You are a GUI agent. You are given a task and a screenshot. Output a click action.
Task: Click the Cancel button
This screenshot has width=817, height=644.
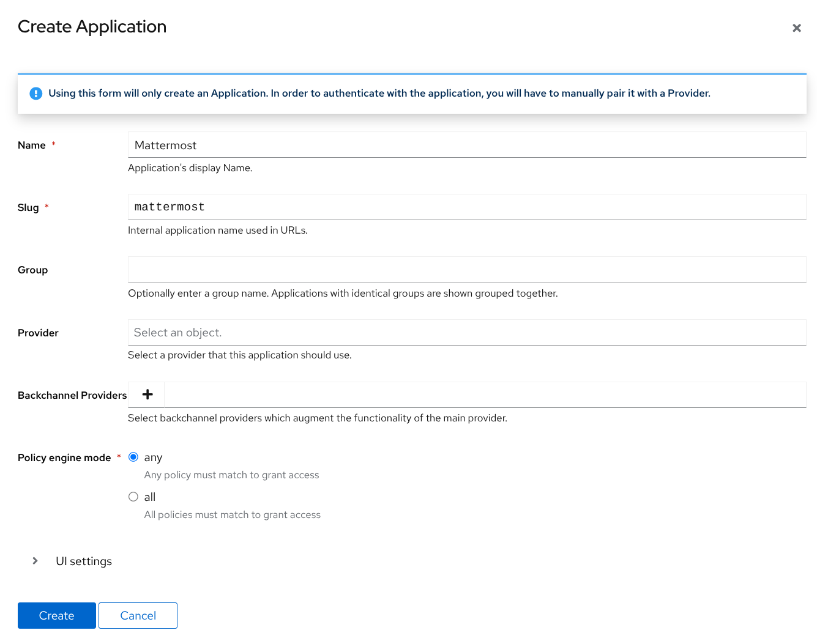click(138, 616)
